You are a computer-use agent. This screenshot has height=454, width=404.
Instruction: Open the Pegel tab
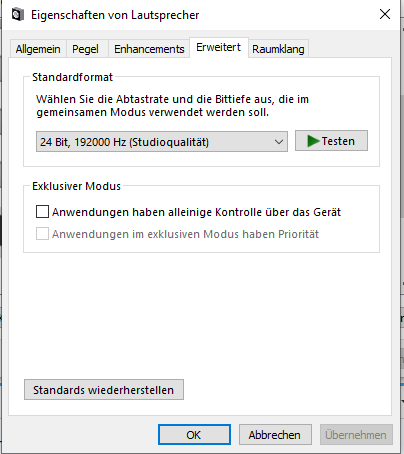(85, 49)
